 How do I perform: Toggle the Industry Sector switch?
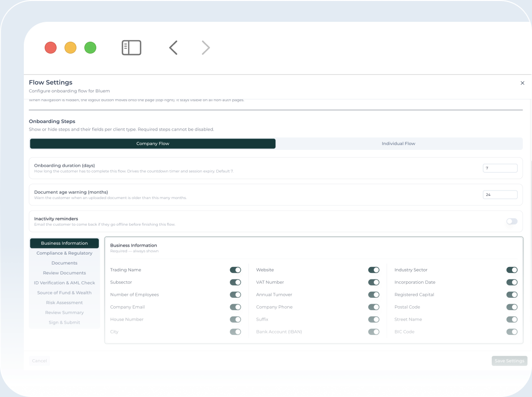512,270
